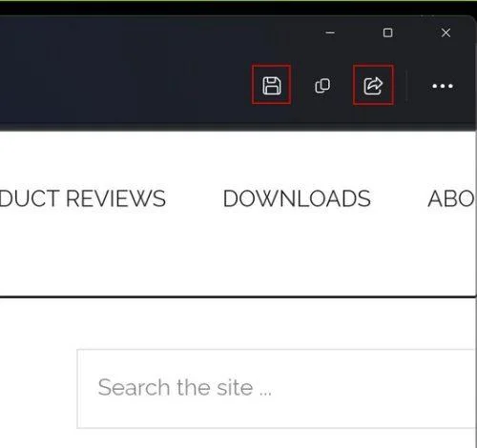Minimize the Snipping Tool window
Image resolution: width=477 pixels, height=448 pixels.
(330, 32)
